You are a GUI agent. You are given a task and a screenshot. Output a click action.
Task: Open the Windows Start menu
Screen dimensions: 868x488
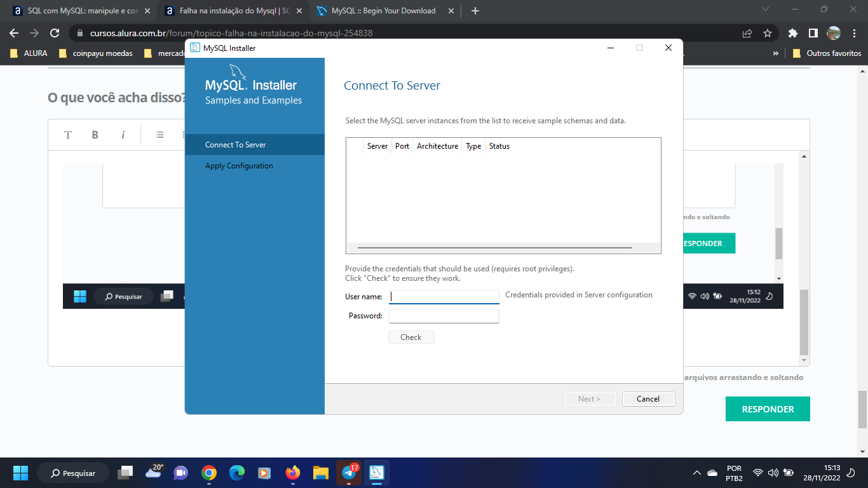tap(20, 473)
